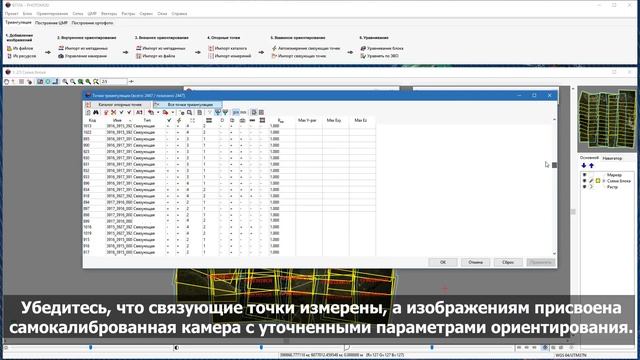Switch to the Каталог опорных точек tab
Viewport: 640px width, 360px height.
coord(118,104)
